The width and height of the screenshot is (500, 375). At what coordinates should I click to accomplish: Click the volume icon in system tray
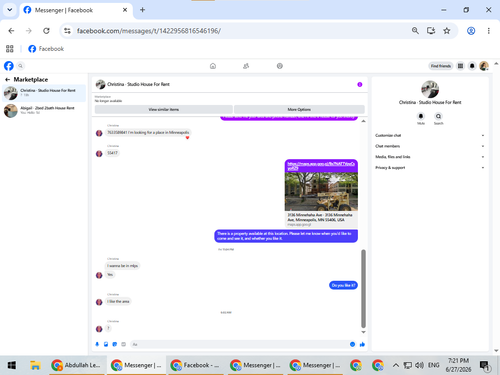[419, 365]
